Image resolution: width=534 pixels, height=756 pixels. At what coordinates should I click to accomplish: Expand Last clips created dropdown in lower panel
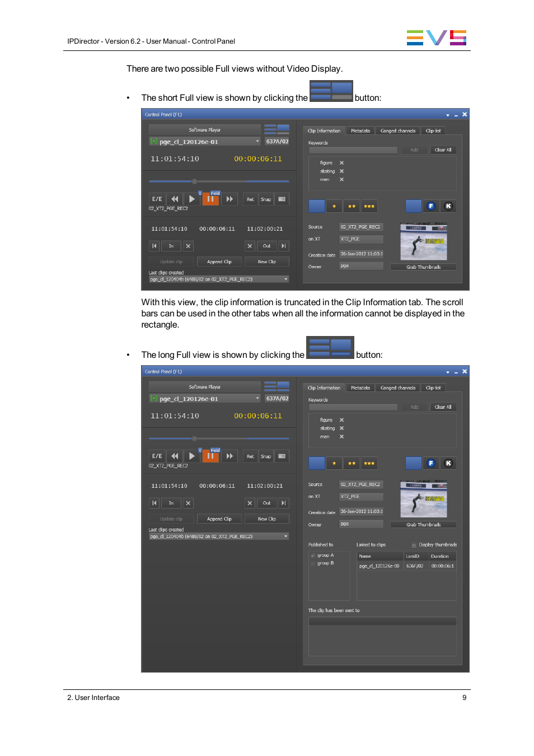[x=285, y=536]
